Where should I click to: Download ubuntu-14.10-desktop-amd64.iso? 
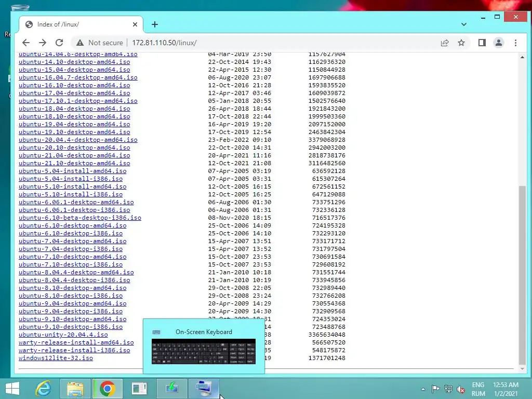(x=74, y=62)
